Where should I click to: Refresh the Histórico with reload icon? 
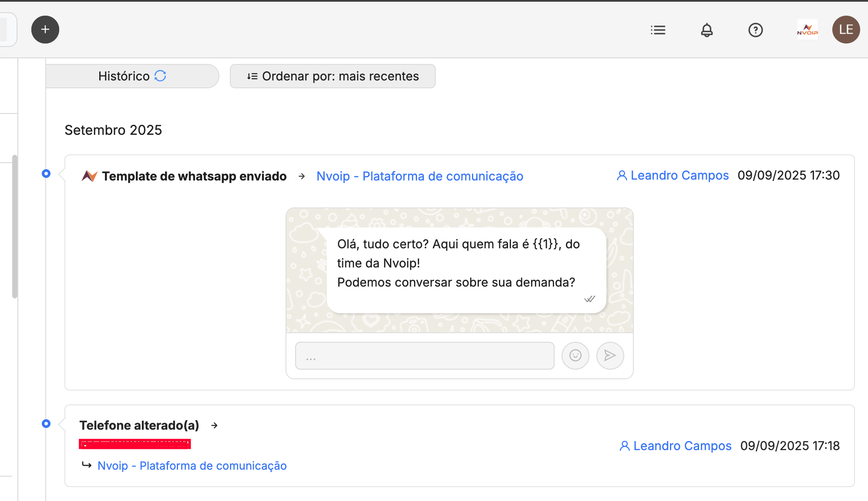160,76
